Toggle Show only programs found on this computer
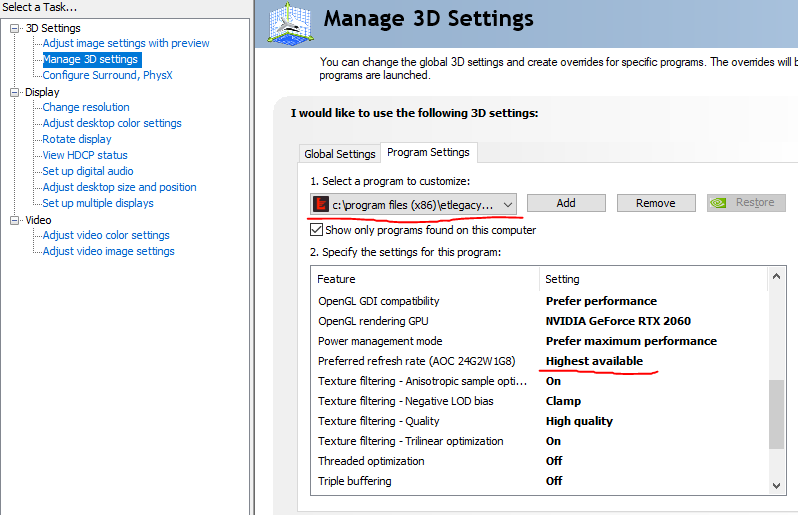Viewport: 798px width, 515px height. click(316, 230)
